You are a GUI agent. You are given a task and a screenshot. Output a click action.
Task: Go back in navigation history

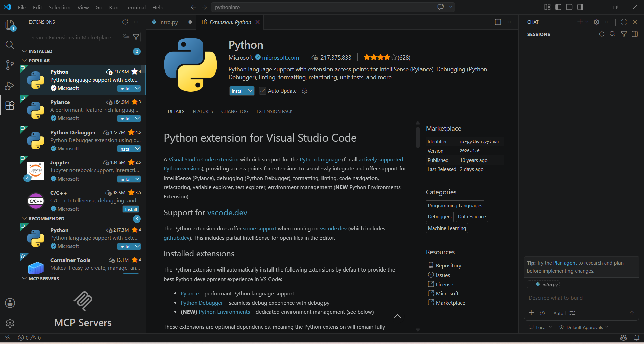pos(193,7)
